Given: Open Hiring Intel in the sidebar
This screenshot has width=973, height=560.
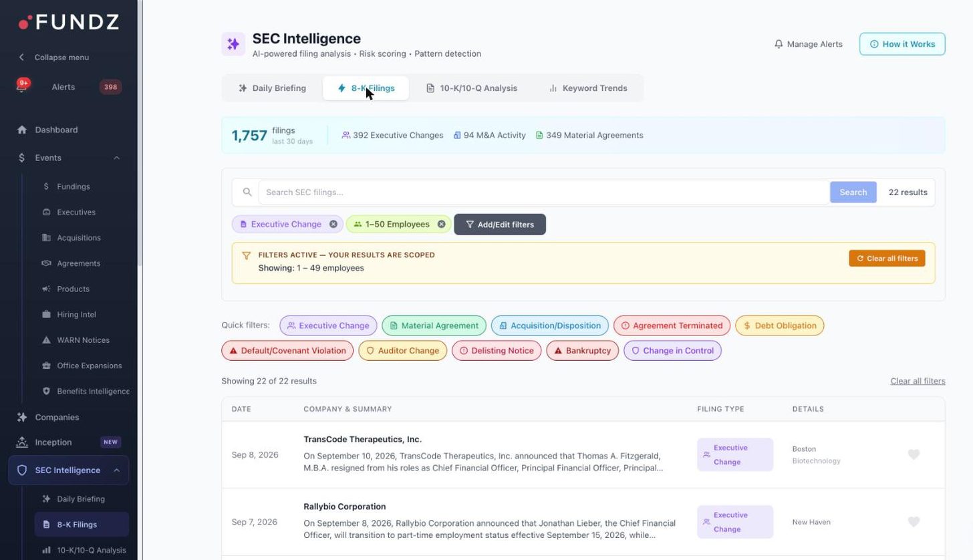Looking at the screenshot, I should point(77,315).
